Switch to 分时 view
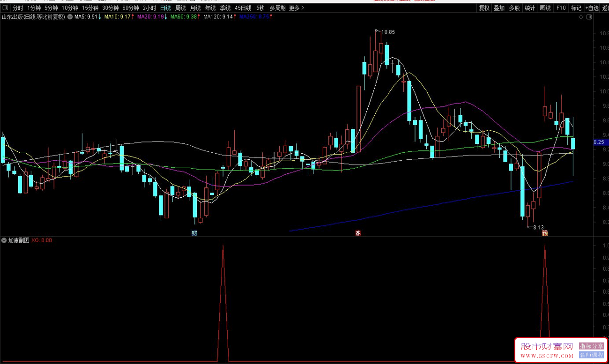Screen dimensions: 609x364 17,8
